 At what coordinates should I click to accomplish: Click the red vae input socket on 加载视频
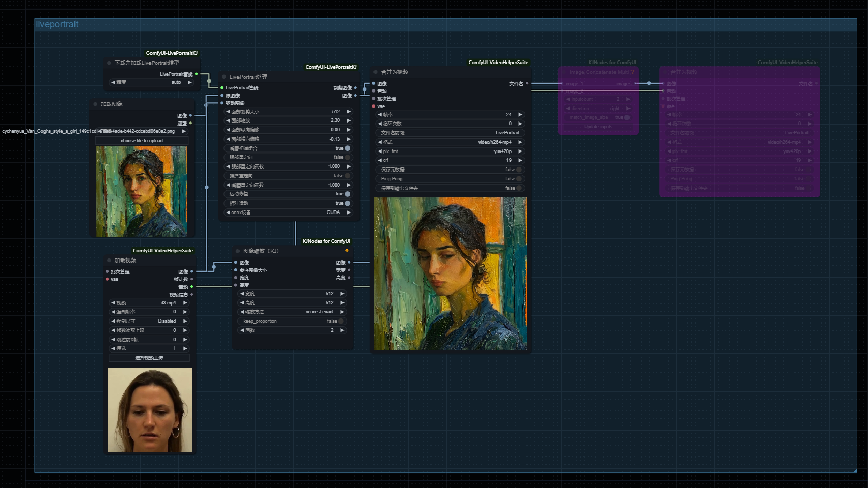107,279
